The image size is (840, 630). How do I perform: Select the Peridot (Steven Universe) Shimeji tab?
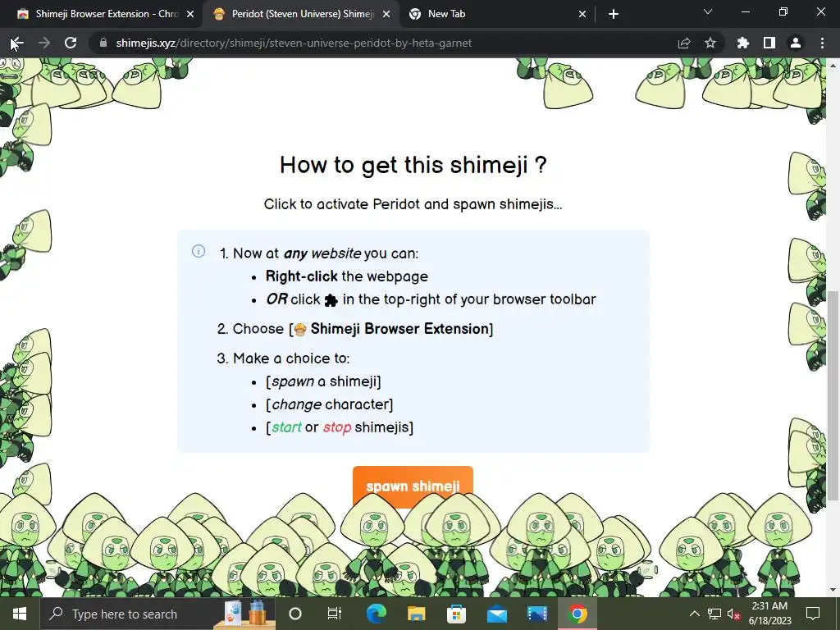[x=301, y=14]
